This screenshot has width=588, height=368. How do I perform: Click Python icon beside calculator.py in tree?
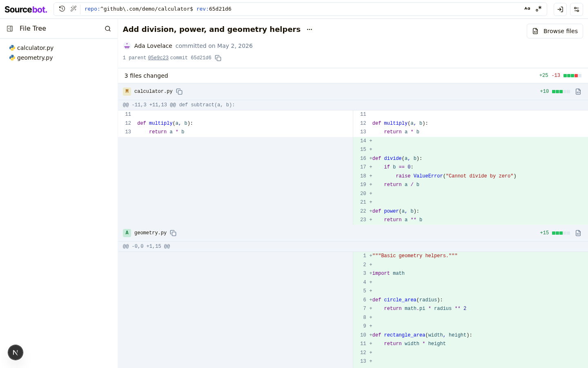12,48
